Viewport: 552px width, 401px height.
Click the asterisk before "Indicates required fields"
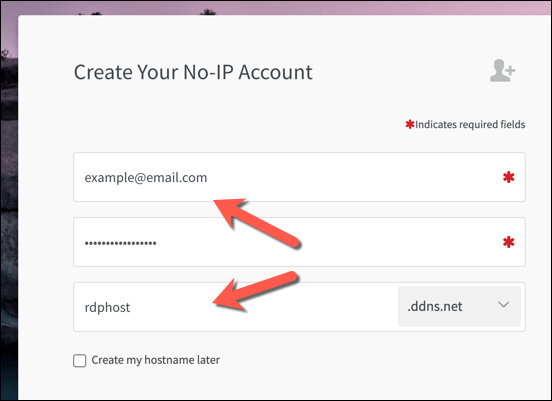point(409,124)
